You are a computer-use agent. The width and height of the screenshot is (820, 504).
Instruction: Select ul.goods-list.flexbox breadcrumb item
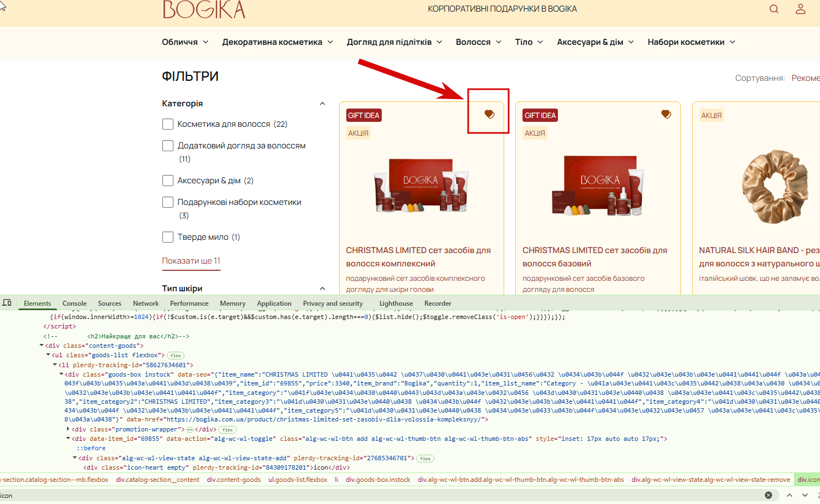pos(298,480)
